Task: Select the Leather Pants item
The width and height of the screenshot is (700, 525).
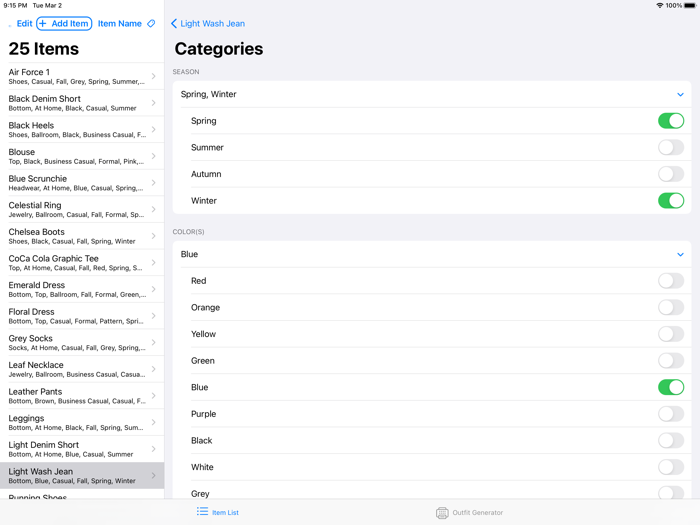Action: (x=82, y=396)
